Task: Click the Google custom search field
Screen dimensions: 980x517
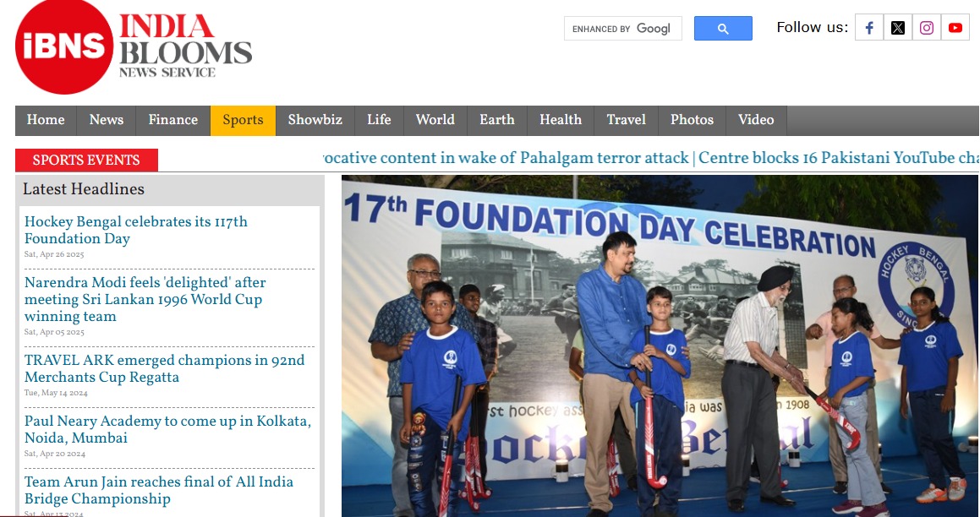Action: 622,29
